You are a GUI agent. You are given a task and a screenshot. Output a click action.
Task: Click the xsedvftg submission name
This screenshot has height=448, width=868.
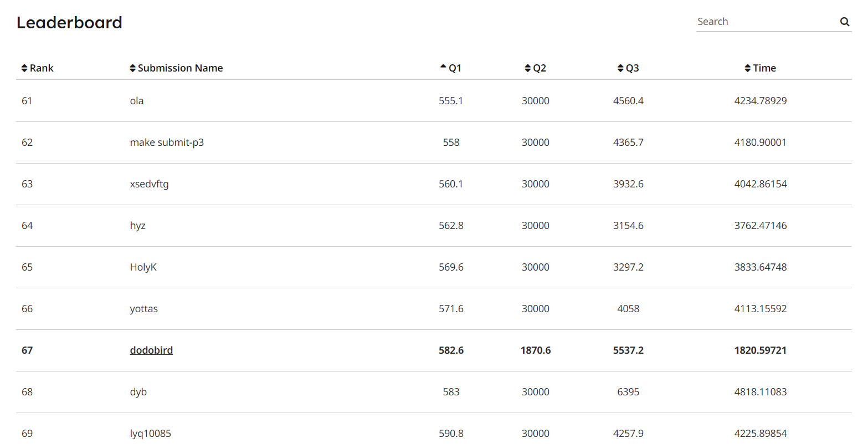click(x=149, y=184)
